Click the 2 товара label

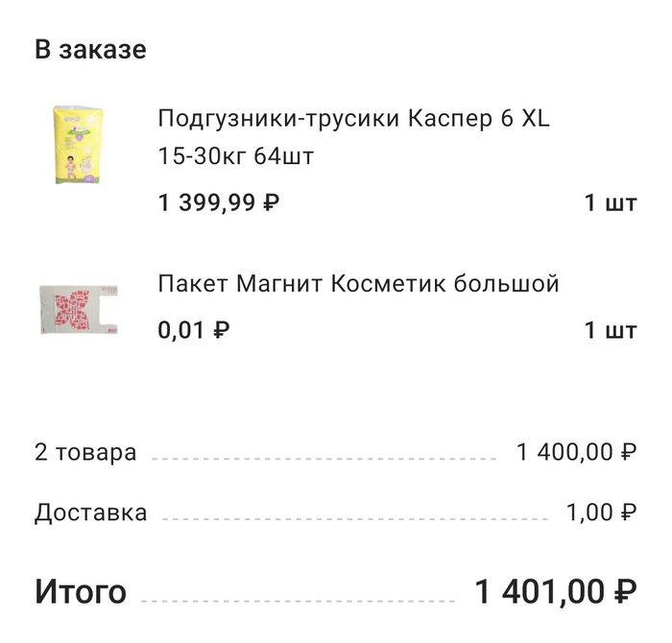click(x=85, y=452)
